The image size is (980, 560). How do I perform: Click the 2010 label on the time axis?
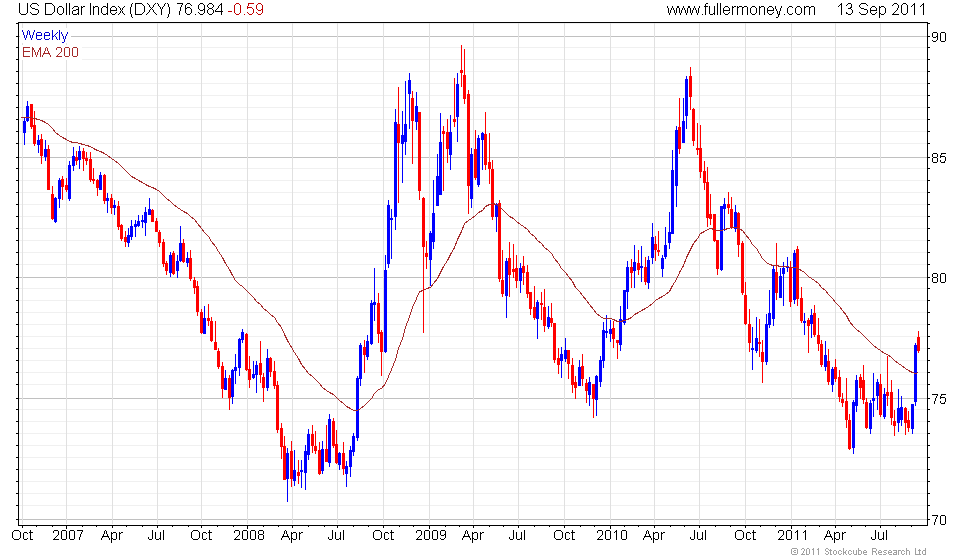pos(611,535)
